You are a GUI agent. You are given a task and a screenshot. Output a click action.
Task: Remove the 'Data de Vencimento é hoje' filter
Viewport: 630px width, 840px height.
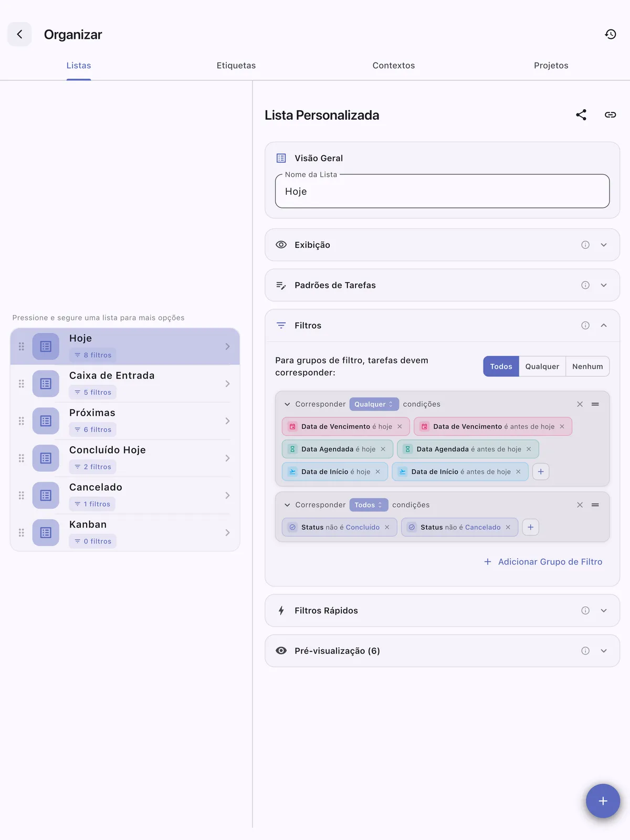[400, 427]
